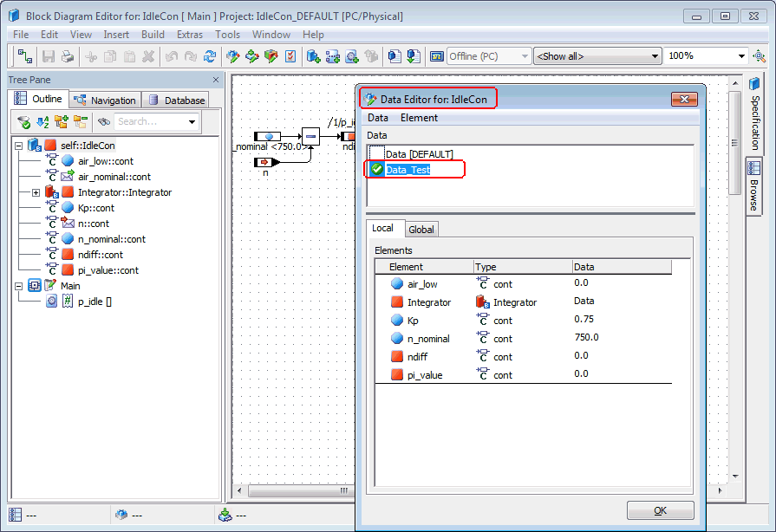
Task: Open the Extras menu
Action: pos(190,35)
